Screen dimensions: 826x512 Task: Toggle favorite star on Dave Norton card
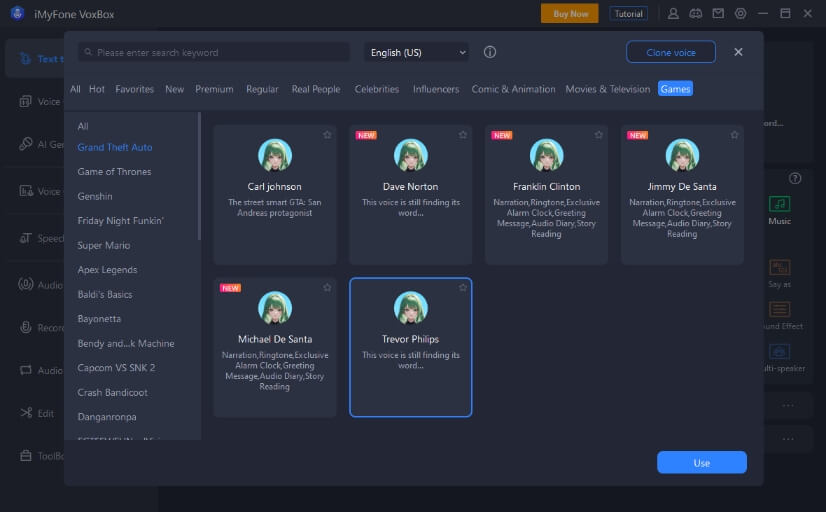point(463,135)
